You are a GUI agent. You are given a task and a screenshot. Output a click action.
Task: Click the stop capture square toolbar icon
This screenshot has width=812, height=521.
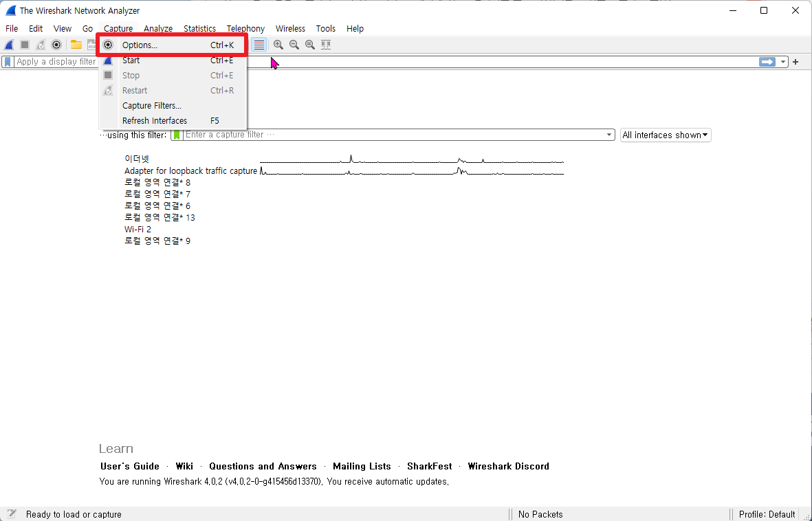pos(24,45)
